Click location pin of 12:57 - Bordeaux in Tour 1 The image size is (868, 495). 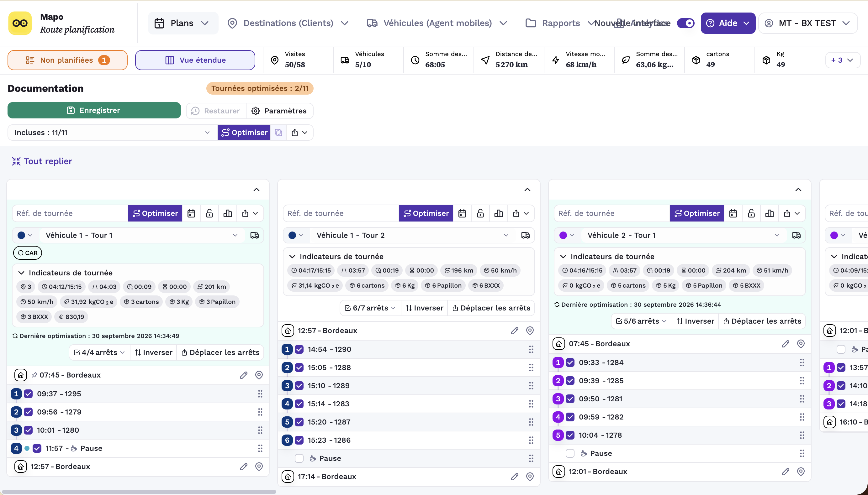259,466
